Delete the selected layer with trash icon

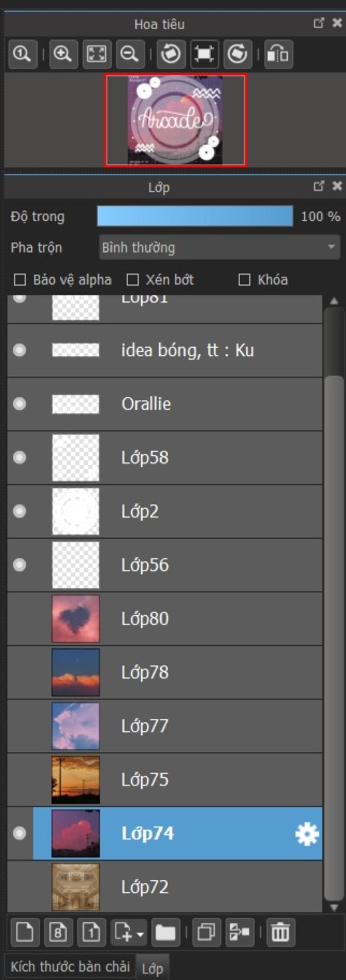pyautogui.click(x=280, y=932)
